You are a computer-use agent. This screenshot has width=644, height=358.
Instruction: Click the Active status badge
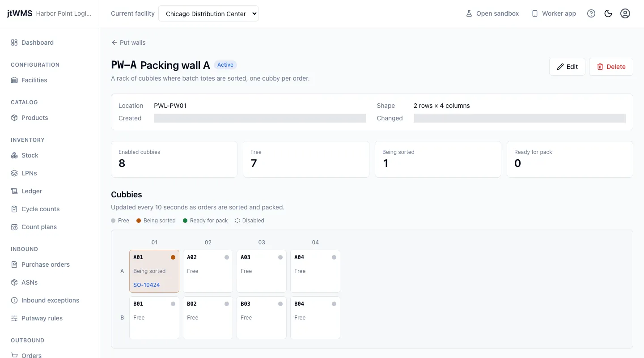pos(225,65)
